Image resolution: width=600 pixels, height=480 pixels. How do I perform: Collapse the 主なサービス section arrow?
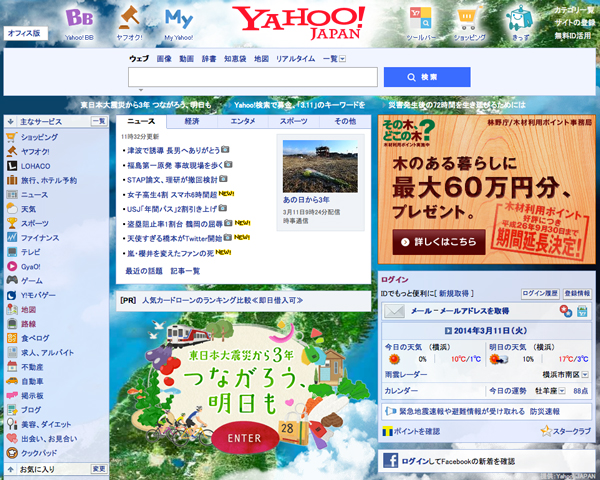pos(10,122)
